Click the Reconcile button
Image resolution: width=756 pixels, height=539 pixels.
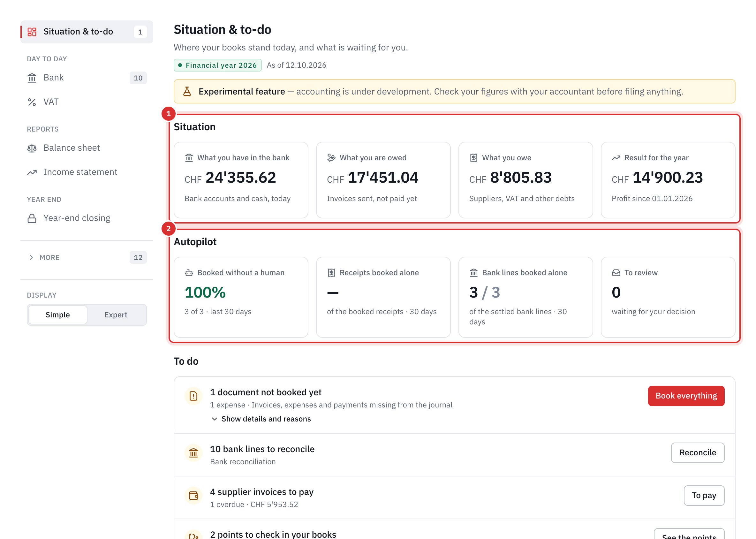point(698,452)
